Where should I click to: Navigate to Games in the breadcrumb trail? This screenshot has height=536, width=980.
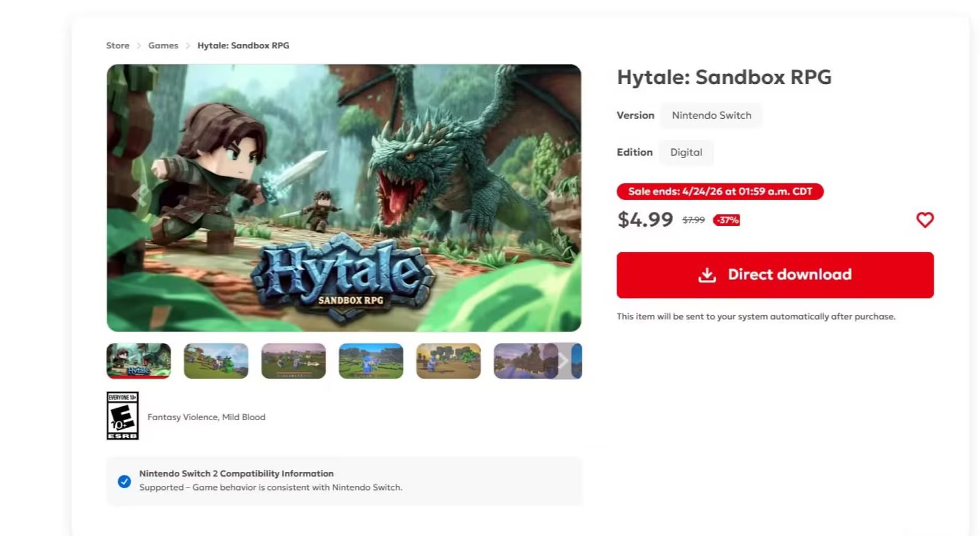(163, 45)
